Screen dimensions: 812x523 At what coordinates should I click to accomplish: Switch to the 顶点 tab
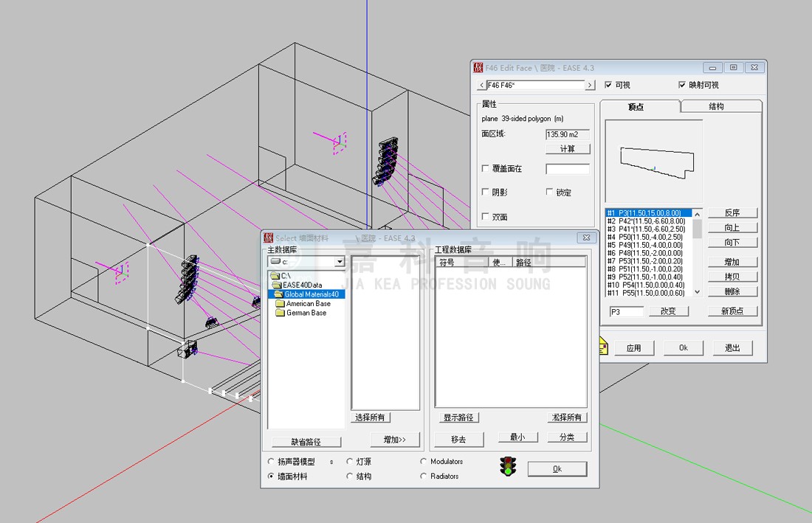pos(636,107)
